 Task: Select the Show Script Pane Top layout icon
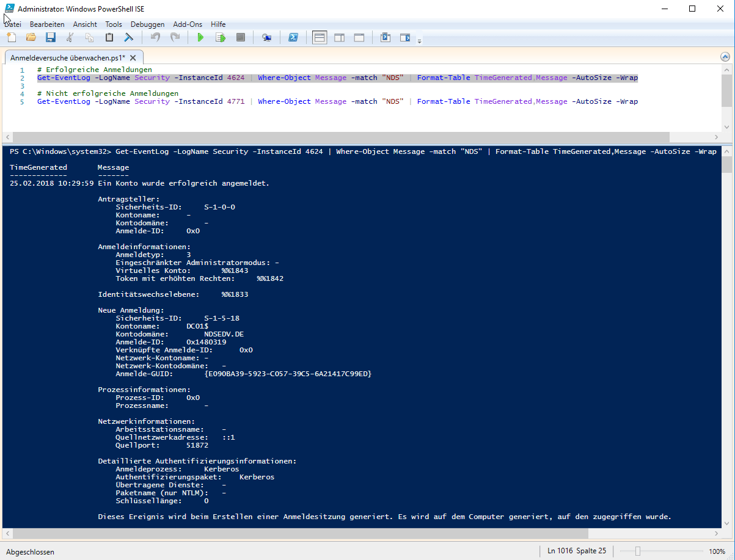pos(319,37)
